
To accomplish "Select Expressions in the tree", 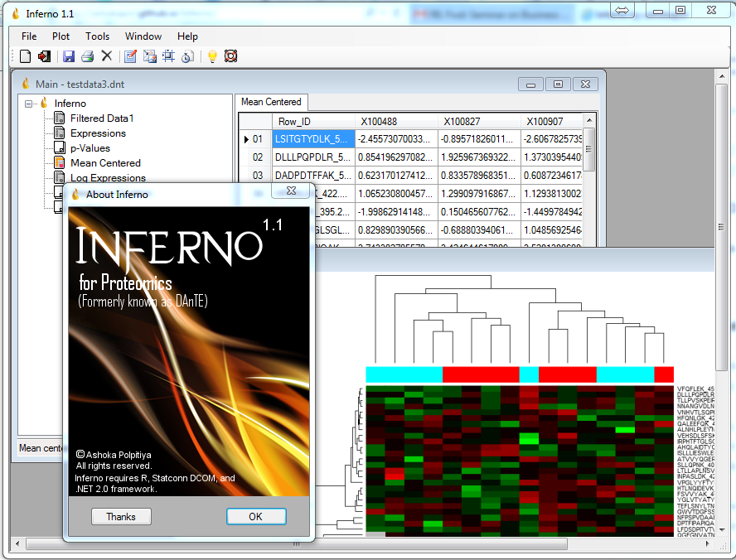I will click(x=98, y=133).
